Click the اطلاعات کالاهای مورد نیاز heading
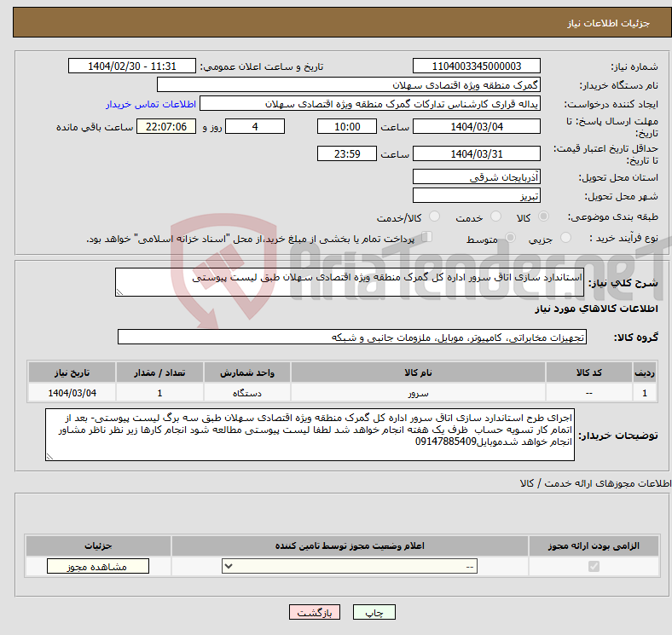This screenshot has width=672, height=635. pos(596,309)
